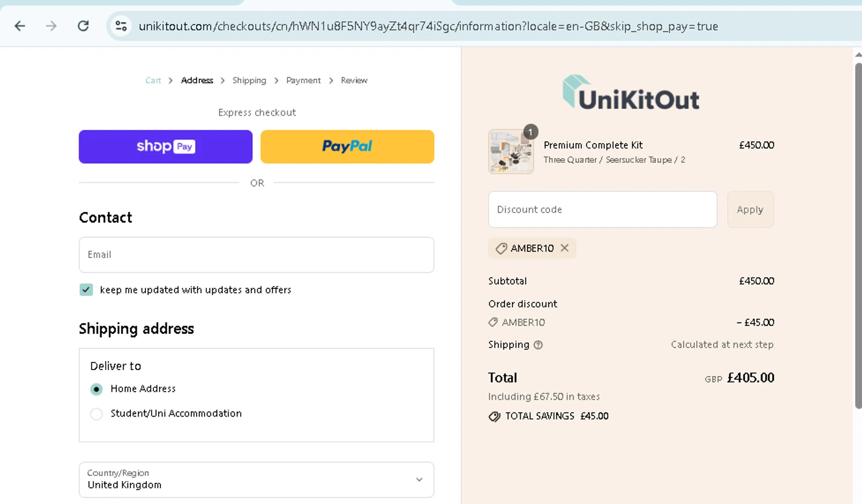
Task: Open the Country/Region dropdown
Action: tap(256, 480)
